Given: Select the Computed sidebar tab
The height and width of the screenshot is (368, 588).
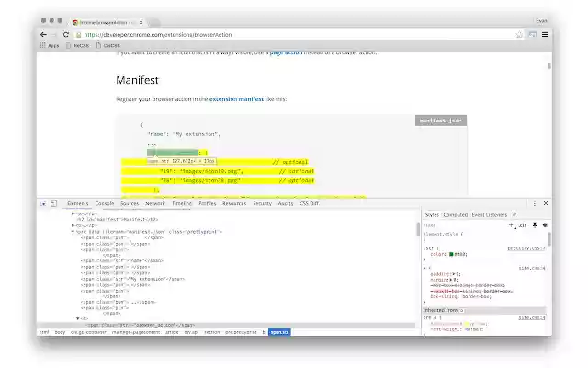Looking at the screenshot, I should click(456, 214).
